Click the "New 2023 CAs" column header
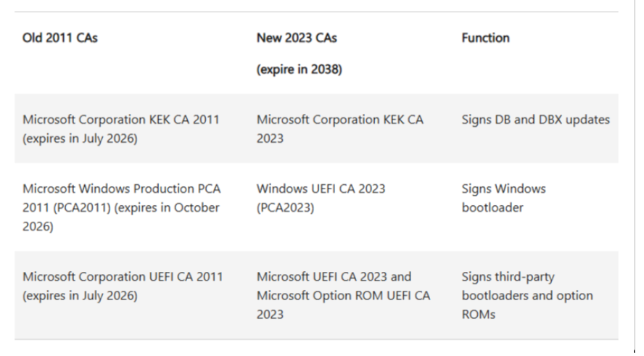The width and height of the screenshot is (644, 356). pyautogui.click(x=296, y=38)
